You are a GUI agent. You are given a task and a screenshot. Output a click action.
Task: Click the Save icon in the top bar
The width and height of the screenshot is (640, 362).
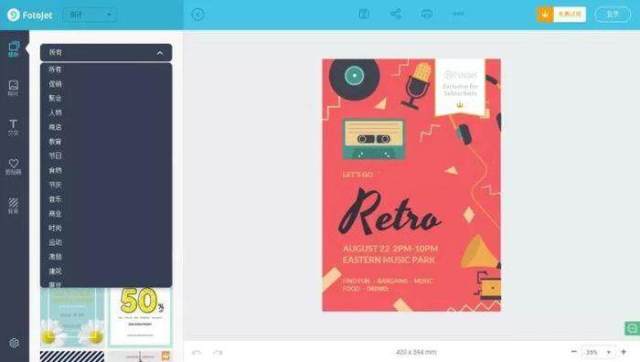(364, 14)
